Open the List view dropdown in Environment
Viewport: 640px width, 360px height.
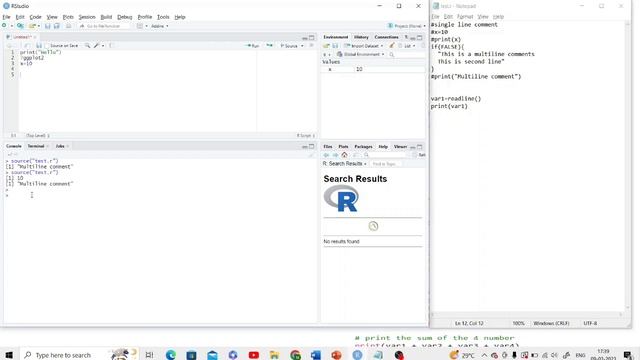tap(407, 46)
